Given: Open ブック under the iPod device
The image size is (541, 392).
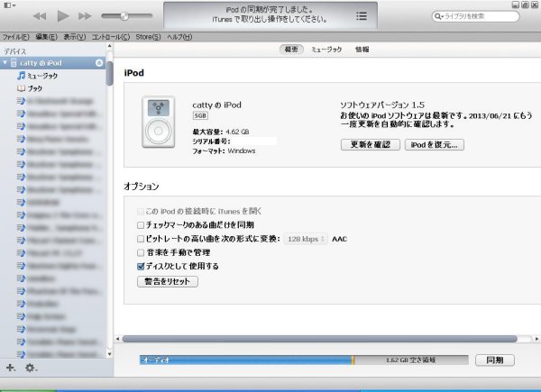Looking at the screenshot, I should (34, 88).
